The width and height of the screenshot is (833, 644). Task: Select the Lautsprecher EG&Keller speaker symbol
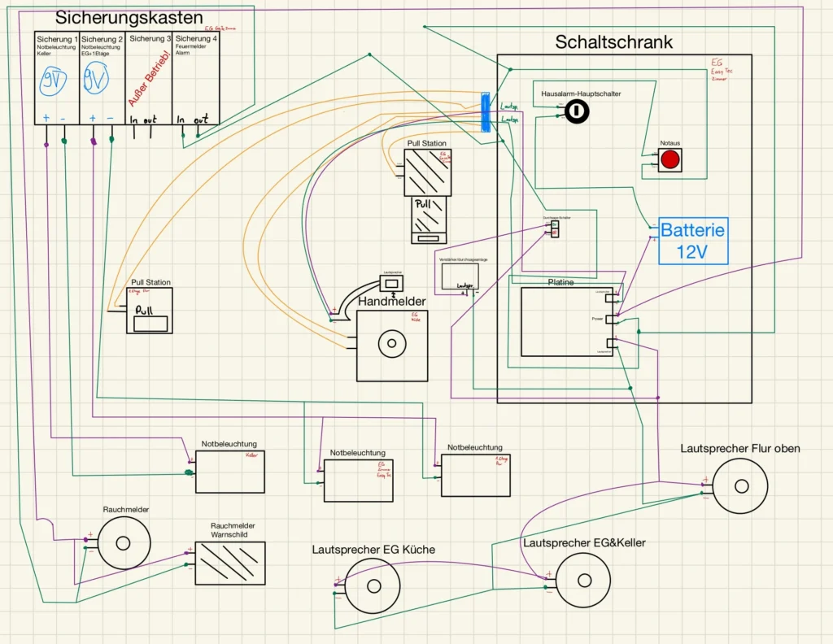(x=583, y=579)
